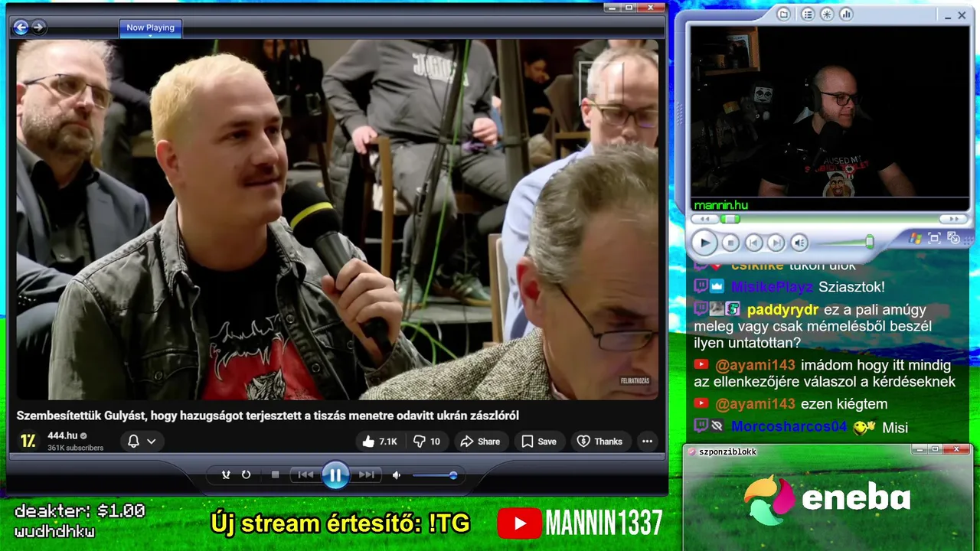The height and width of the screenshot is (551, 980).
Task: Fast forward using the mini player's right seek button
Action: (x=954, y=219)
